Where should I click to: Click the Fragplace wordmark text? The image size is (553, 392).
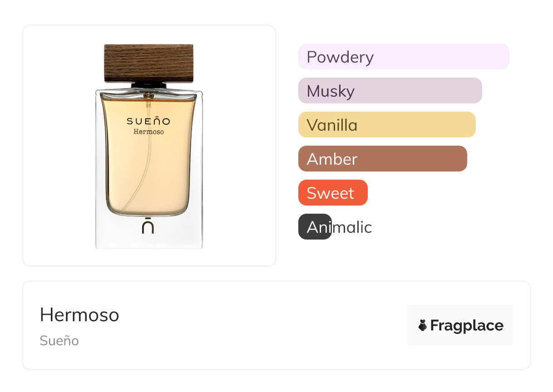coord(467,325)
